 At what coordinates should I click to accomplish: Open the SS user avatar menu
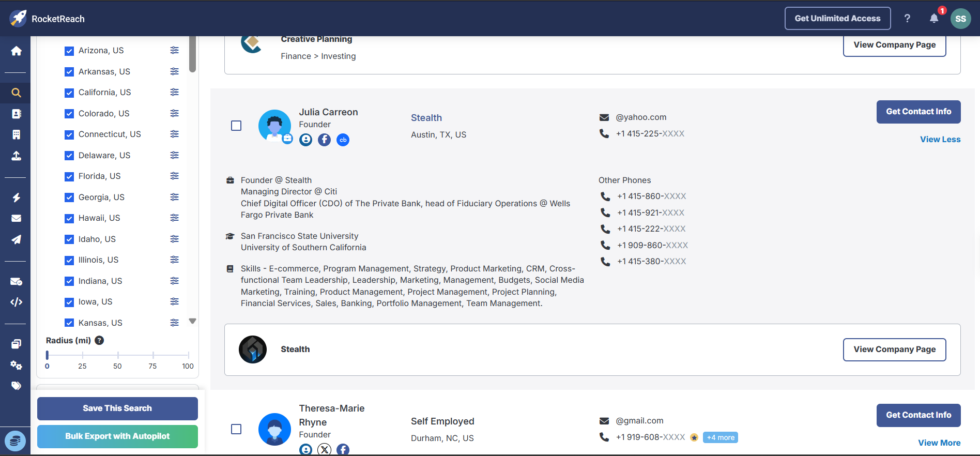pos(961,19)
